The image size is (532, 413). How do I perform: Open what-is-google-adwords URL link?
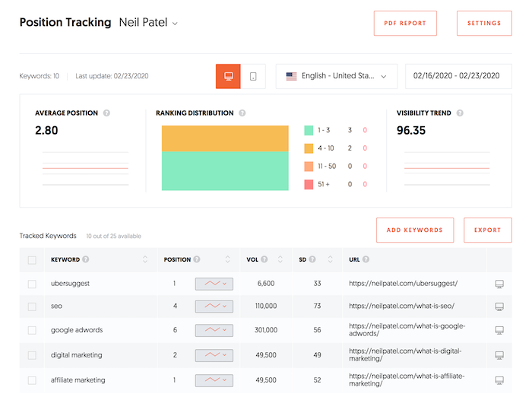point(407,330)
